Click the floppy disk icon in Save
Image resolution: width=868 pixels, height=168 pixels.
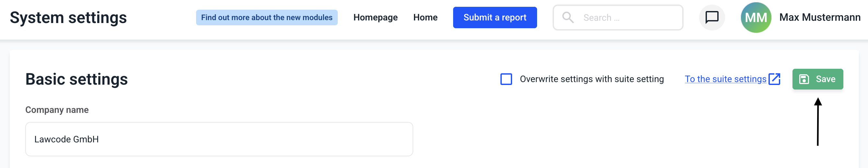point(804,79)
